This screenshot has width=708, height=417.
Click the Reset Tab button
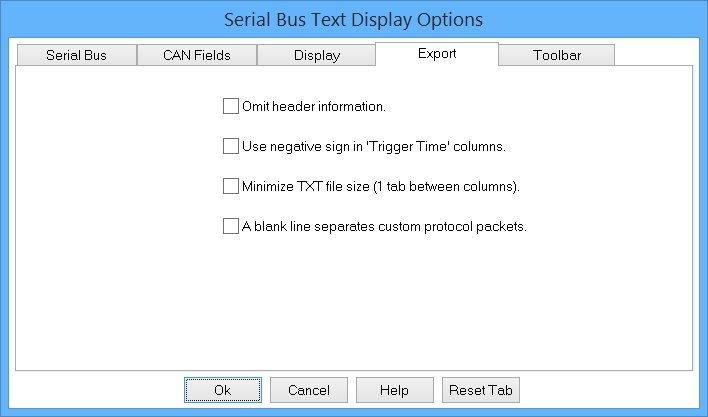481,390
